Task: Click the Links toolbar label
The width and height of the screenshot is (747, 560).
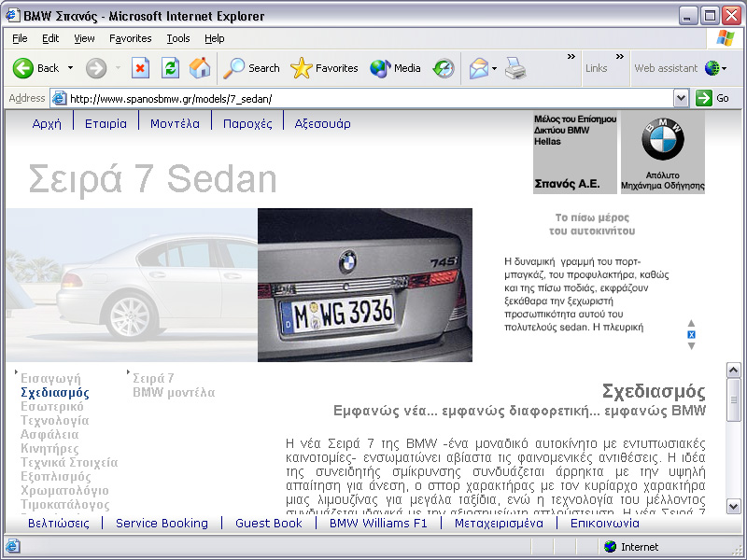Action: click(596, 68)
